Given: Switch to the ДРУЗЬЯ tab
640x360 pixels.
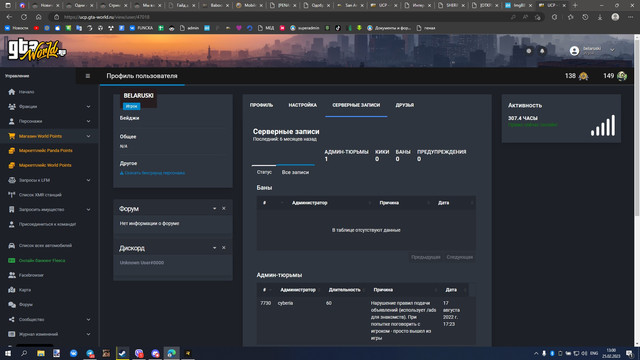Looking at the screenshot, I should 404,105.
